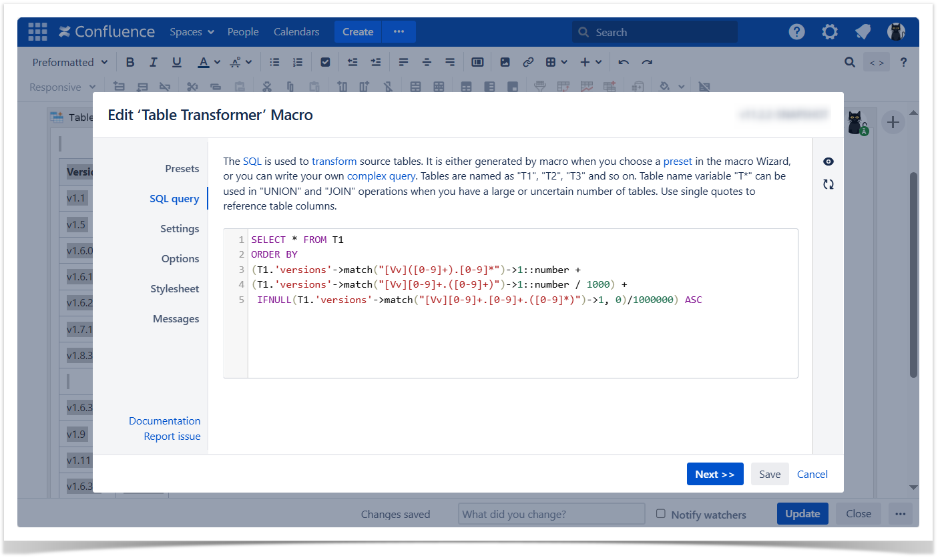Toggle the preview eye icon
942x560 pixels.
[829, 162]
